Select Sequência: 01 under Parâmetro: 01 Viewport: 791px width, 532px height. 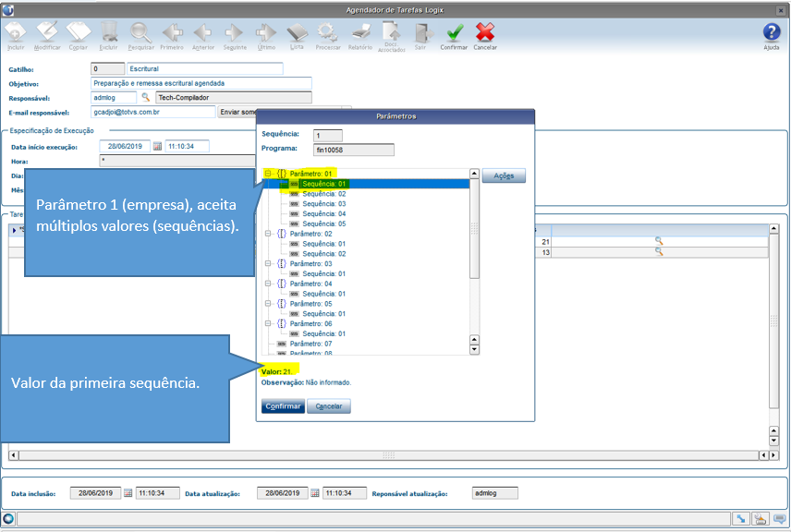tap(323, 184)
